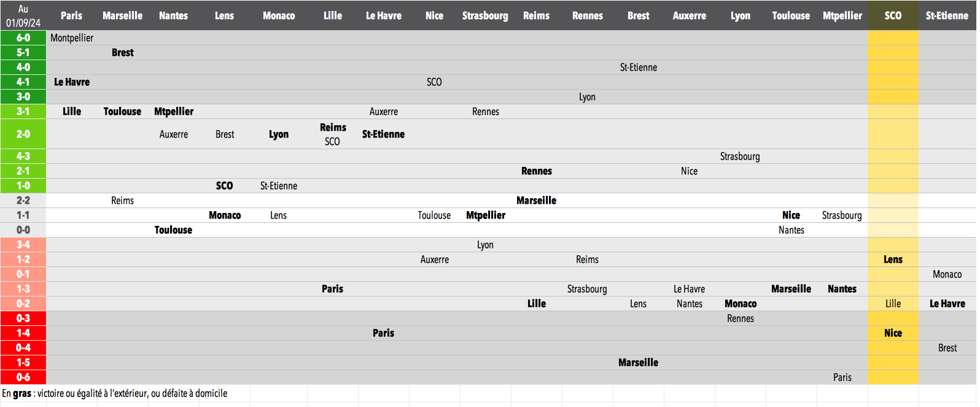Select the red "0-6" score row label
Screen dimensions: 980x407
(x=23, y=378)
